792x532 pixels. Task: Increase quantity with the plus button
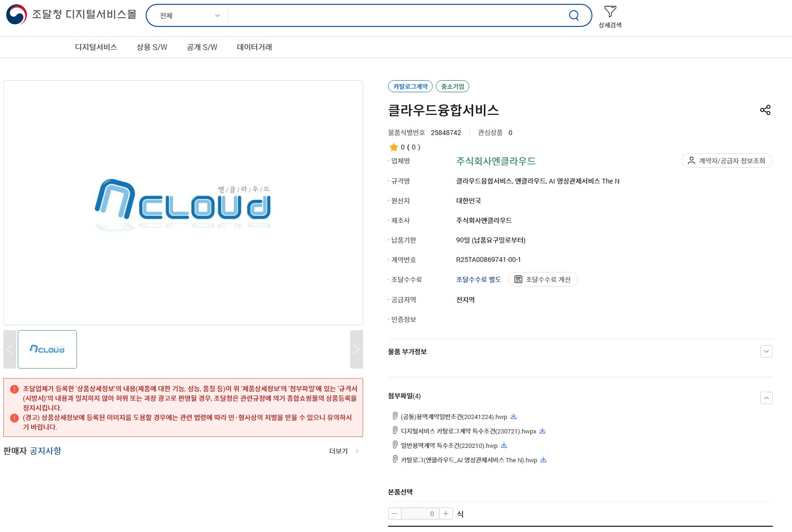coord(446,514)
